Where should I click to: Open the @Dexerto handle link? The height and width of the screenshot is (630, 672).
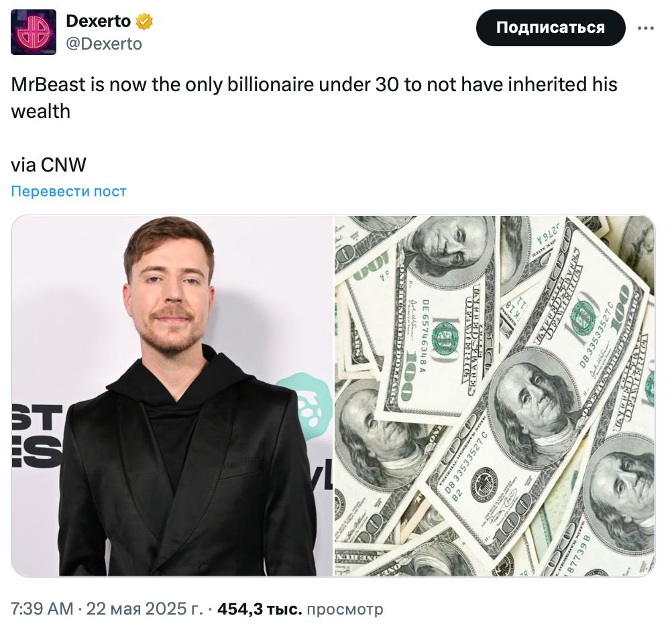pos(104,44)
